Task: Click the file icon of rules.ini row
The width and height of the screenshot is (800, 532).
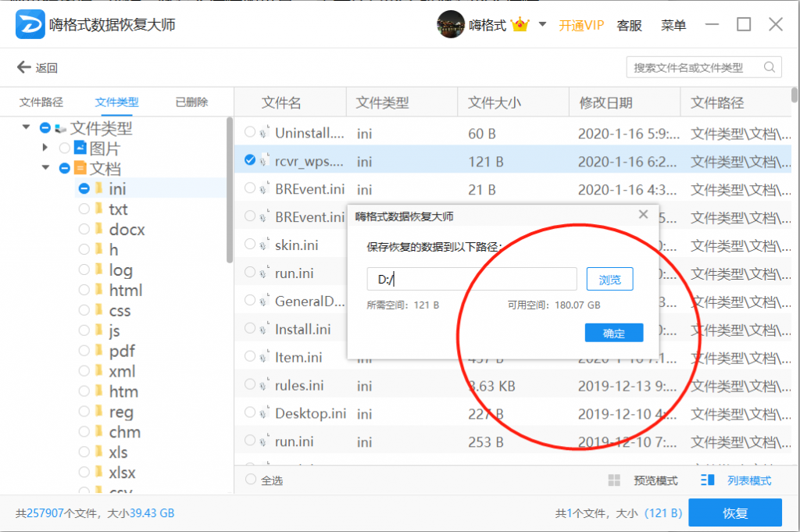Action: pyautogui.click(x=264, y=384)
